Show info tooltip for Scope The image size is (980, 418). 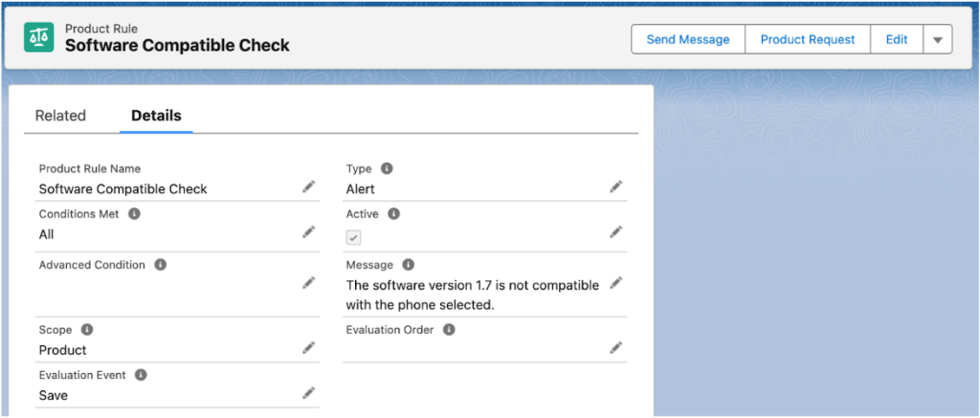(x=87, y=329)
